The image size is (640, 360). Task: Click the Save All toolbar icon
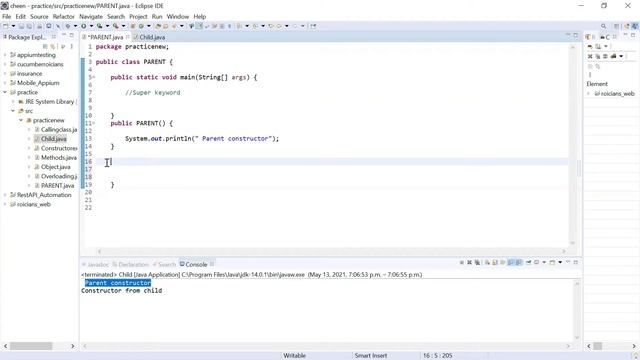29,26
